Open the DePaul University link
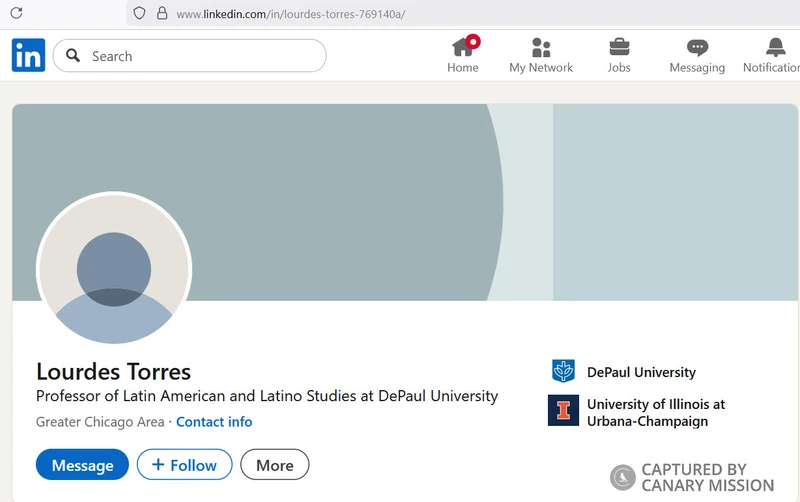The image size is (800, 502). click(641, 372)
